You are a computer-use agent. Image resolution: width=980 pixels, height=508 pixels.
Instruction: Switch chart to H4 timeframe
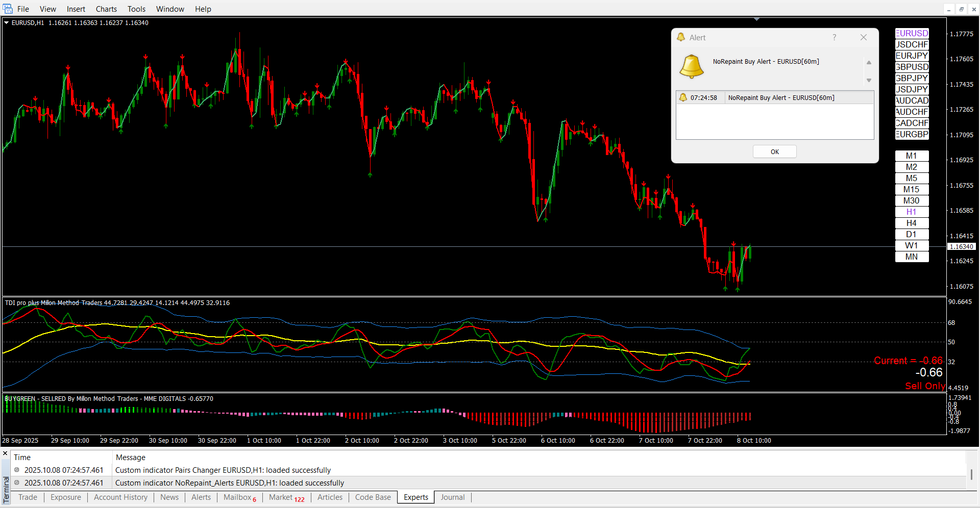(911, 223)
